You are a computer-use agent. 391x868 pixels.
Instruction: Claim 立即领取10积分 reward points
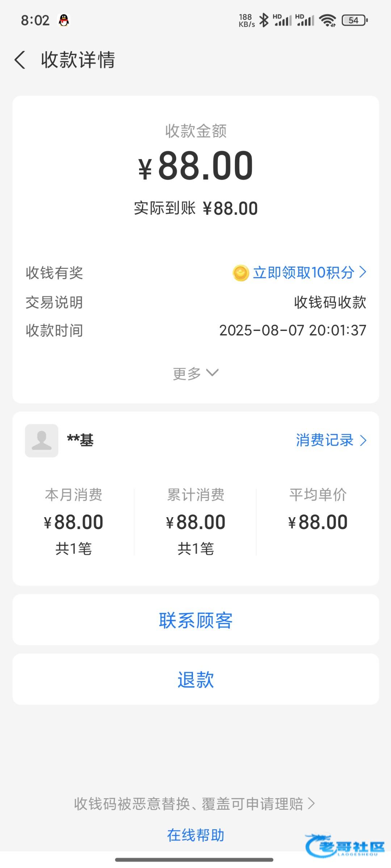click(303, 273)
